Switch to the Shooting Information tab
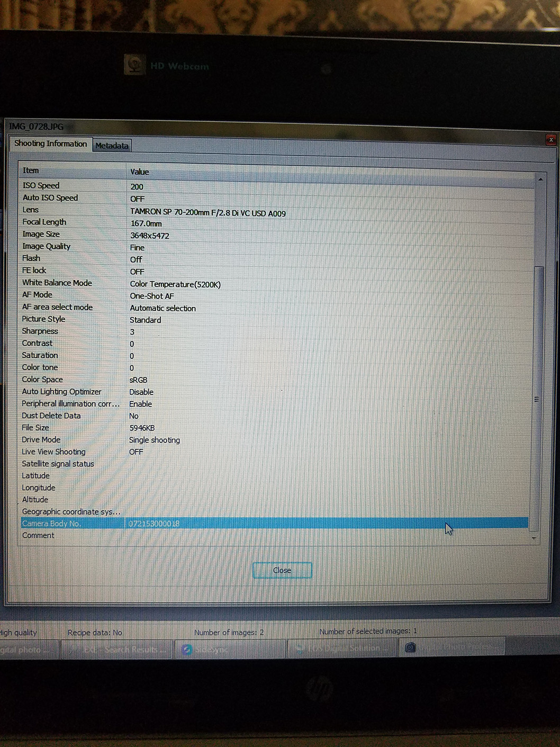 click(x=51, y=143)
